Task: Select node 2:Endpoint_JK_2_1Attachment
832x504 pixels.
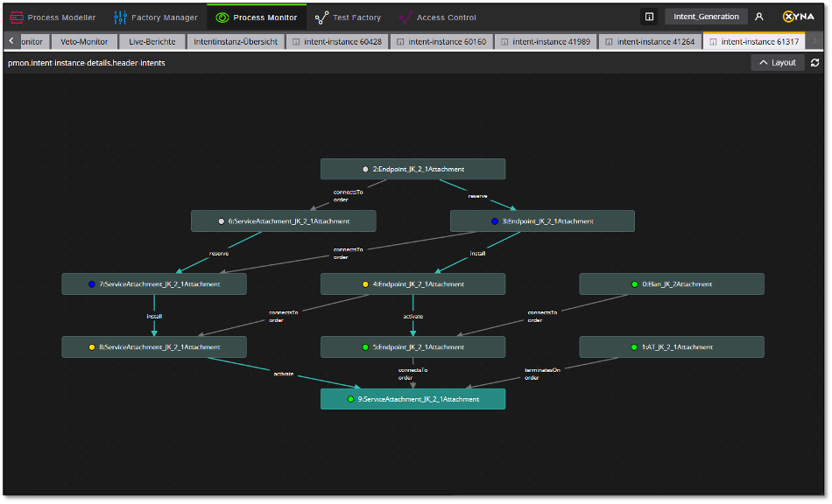Action: point(412,169)
